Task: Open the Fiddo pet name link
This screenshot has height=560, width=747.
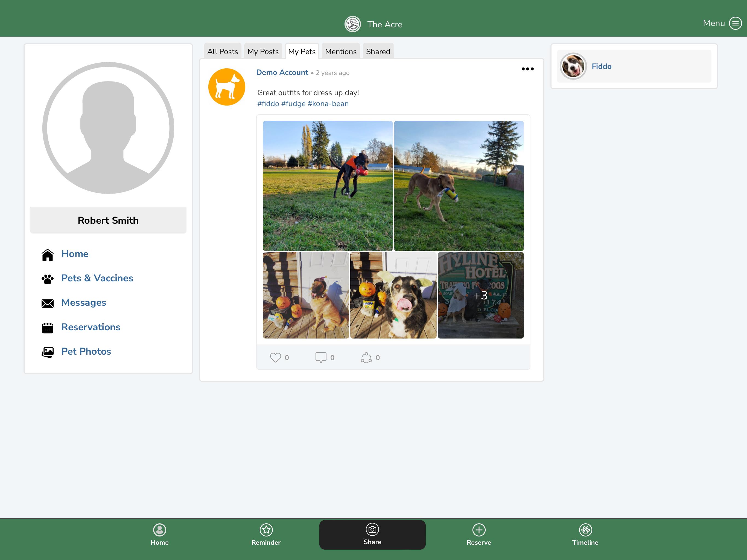Action: (602, 66)
